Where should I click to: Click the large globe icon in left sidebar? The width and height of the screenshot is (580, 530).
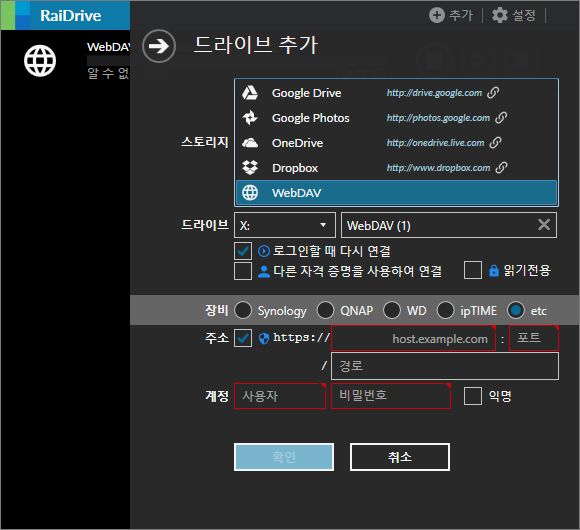40,61
